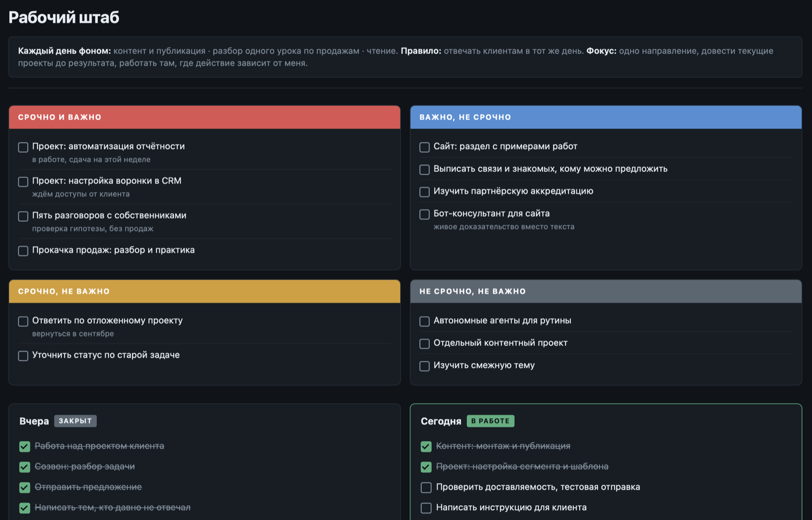
Task: Click the bold 'Фокус:' label in banner
Action: pyautogui.click(x=601, y=51)
